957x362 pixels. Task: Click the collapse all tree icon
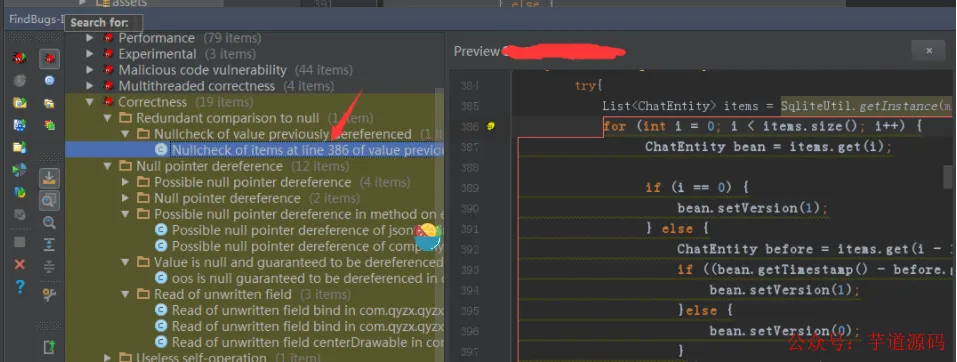click(49, 267)
